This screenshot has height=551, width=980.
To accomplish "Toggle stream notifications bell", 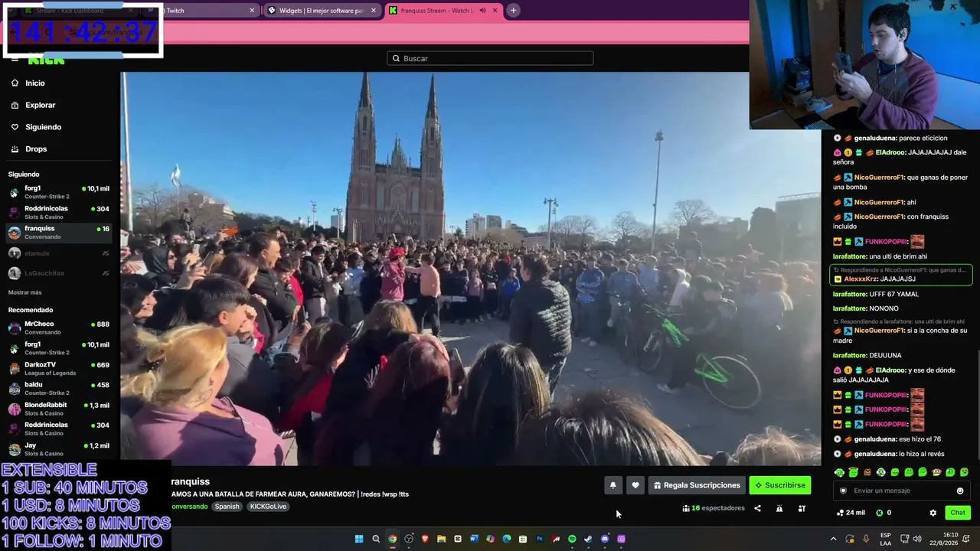I will (x=612, y=485).
